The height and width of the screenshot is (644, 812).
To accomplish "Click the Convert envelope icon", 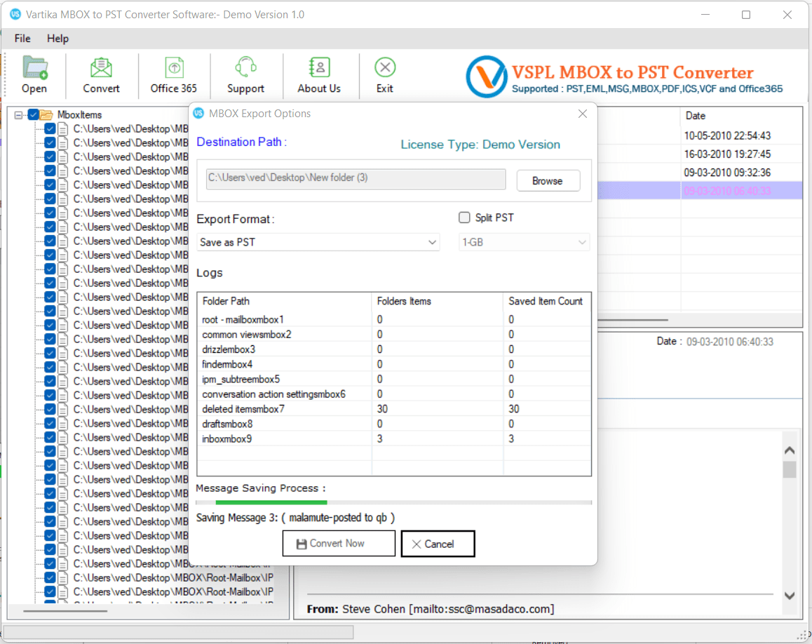I will 101,68.
